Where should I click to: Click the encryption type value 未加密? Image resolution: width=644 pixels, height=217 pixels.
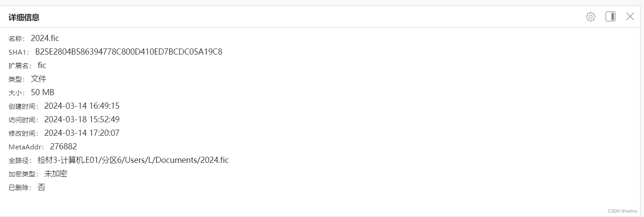(56, 174)
